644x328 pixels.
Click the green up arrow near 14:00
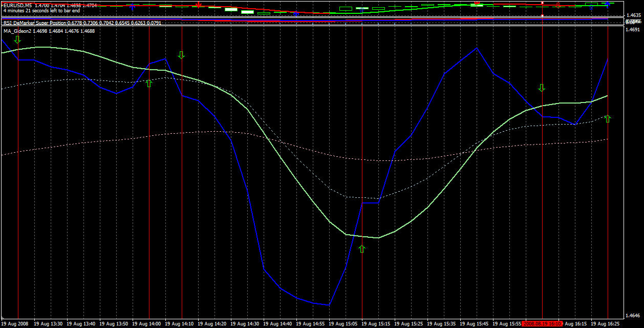(x=149, y=83)
